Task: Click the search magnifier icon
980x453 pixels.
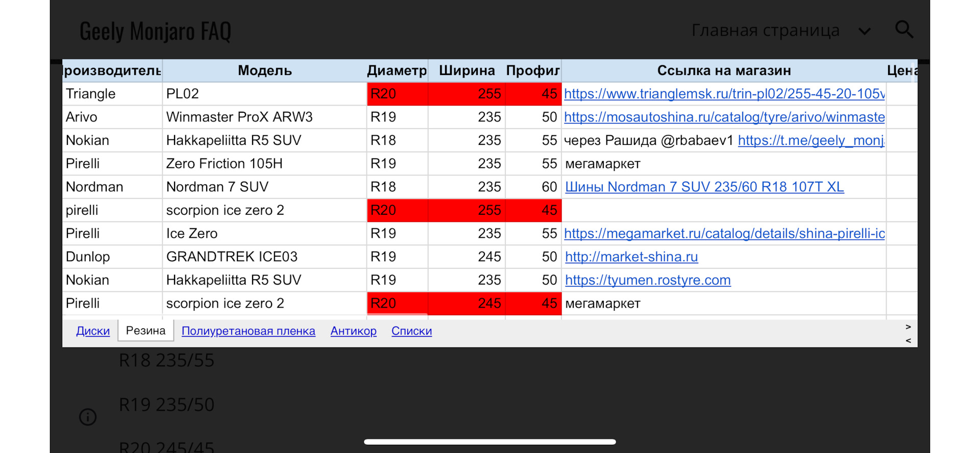Action: point(904,30)
